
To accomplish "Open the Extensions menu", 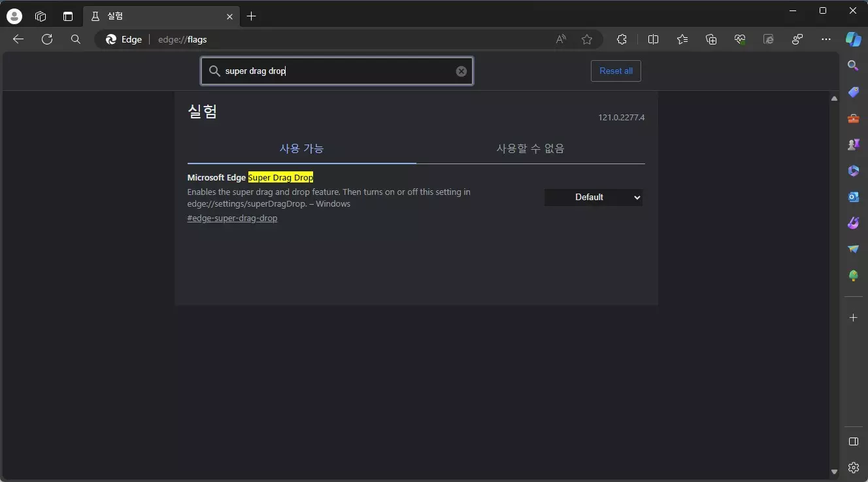I will point(622,39).
